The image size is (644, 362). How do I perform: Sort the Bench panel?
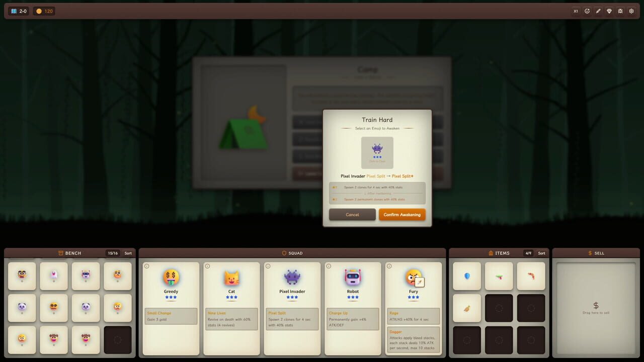tap(128, 253)
